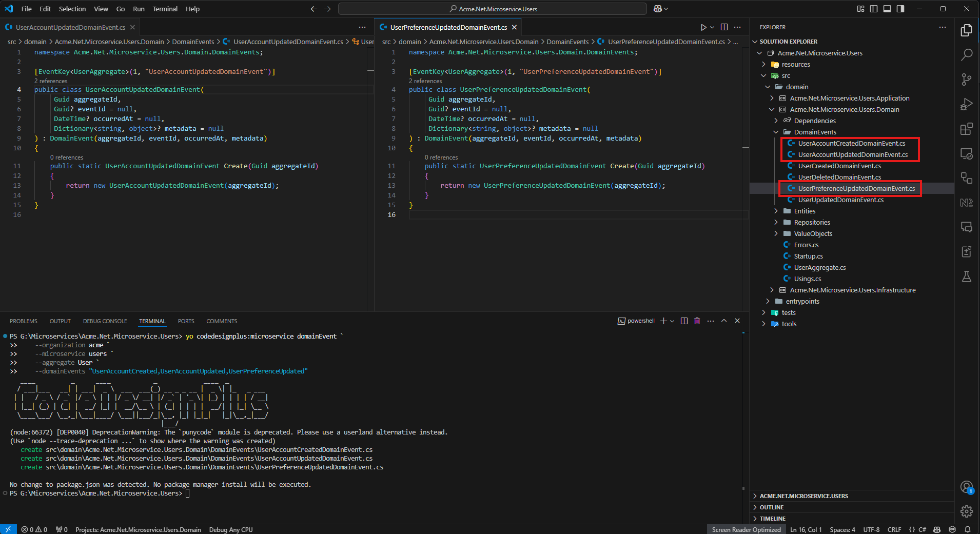Open the Accounts menu icon
This screenshot has height=534, width=980.
click(x=967, y=487)
